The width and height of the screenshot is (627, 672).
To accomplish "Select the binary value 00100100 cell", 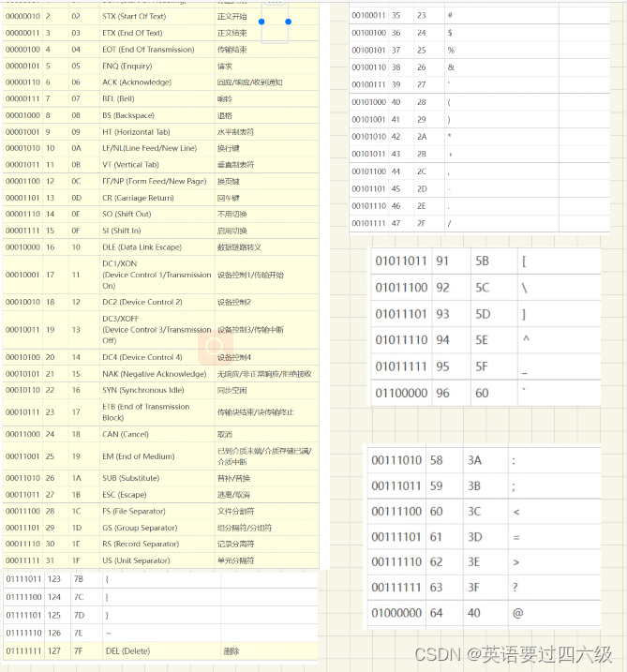I will pos(369,33).
